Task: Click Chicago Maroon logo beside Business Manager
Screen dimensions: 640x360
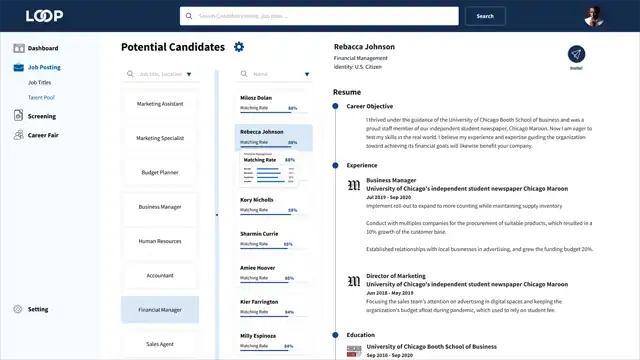Action: coord(354,185)
